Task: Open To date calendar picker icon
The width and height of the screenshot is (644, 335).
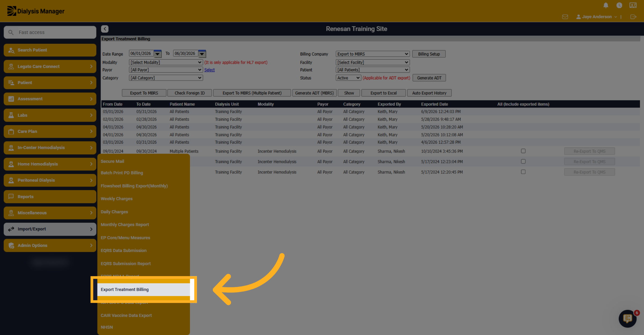Action: 202,54
